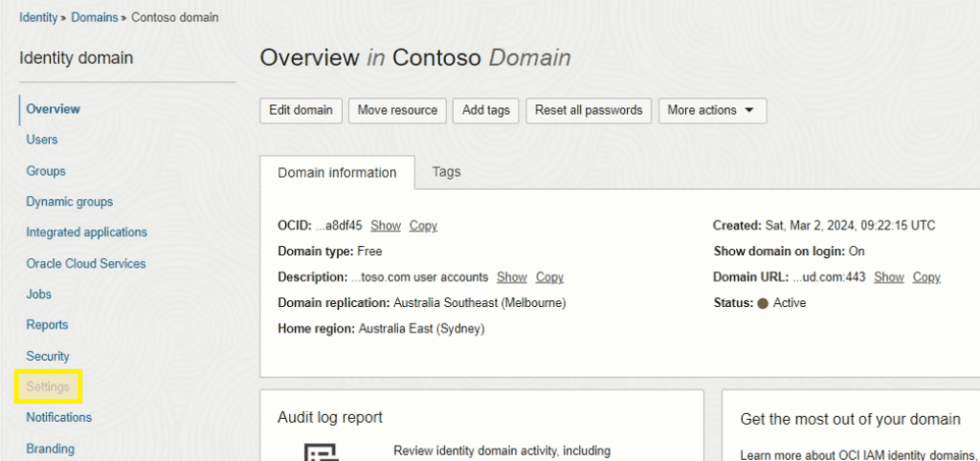Copy the OCID value

click(423, 226)
